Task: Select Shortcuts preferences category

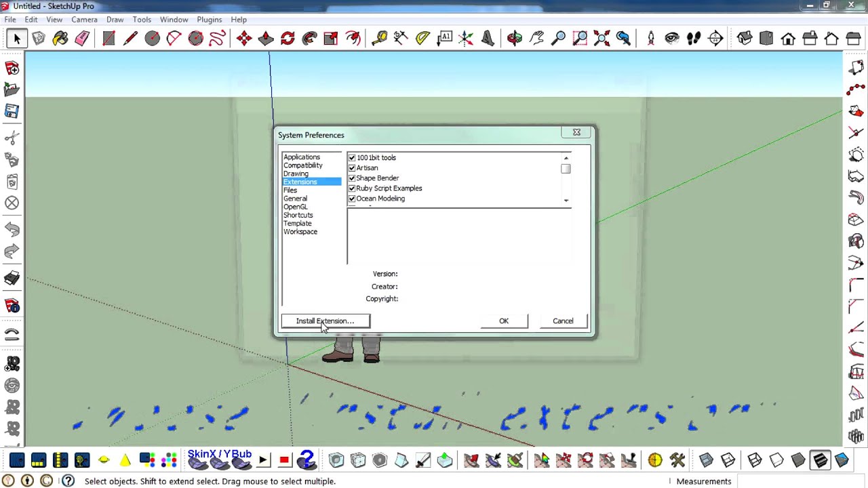Action: coord(298,215)
